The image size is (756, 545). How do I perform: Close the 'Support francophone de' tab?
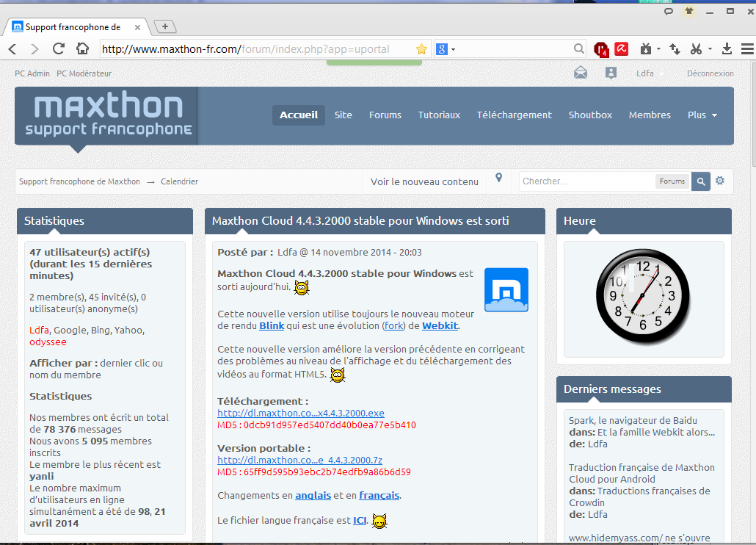point(137,27)
